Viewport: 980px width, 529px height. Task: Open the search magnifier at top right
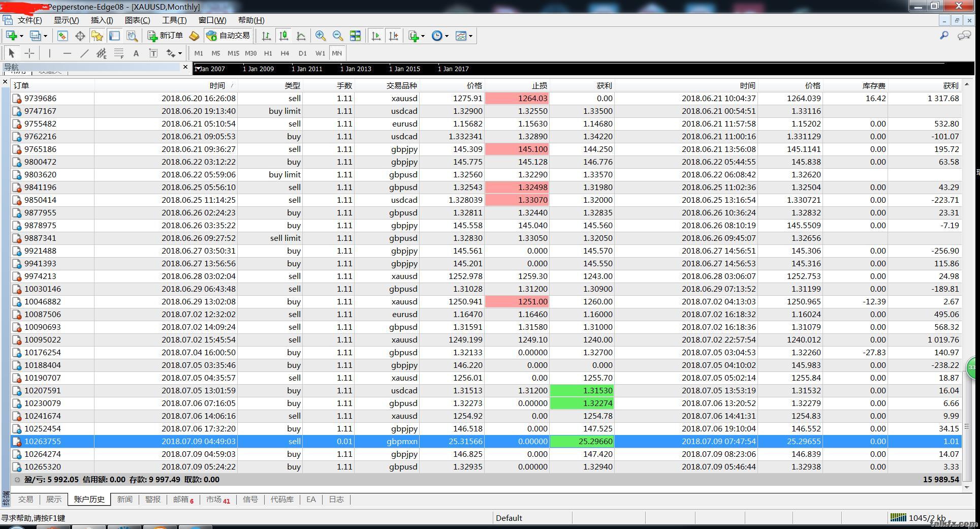point(944,36)
